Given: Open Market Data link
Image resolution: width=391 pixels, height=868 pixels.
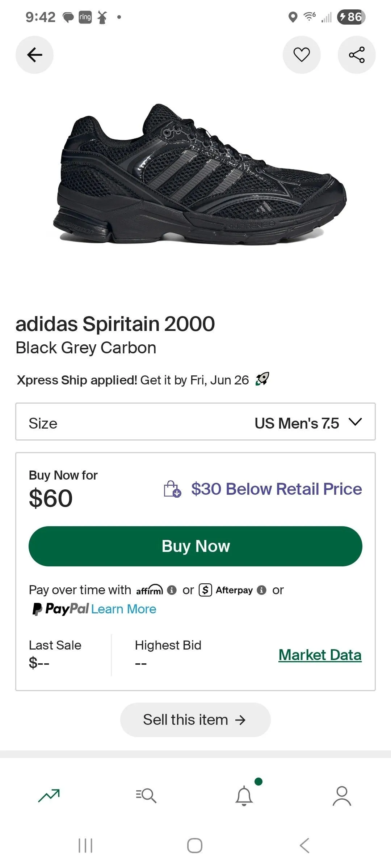Looking at the screenshot, I should click(320, 655).
